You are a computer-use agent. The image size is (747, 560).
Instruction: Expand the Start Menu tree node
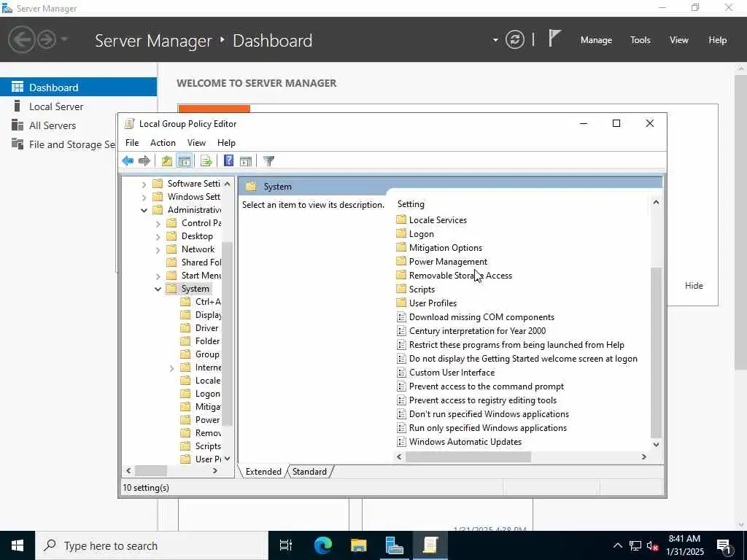point(158,276)
